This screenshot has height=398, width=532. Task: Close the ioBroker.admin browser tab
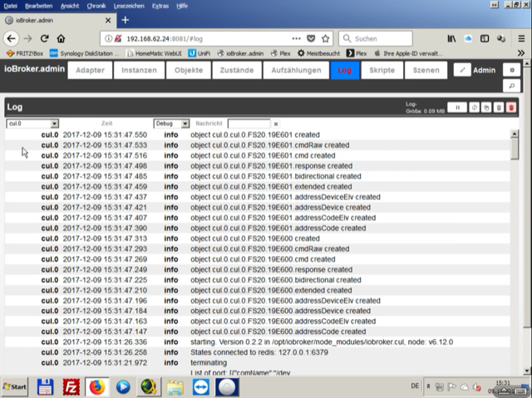click(x=108, y=20)
